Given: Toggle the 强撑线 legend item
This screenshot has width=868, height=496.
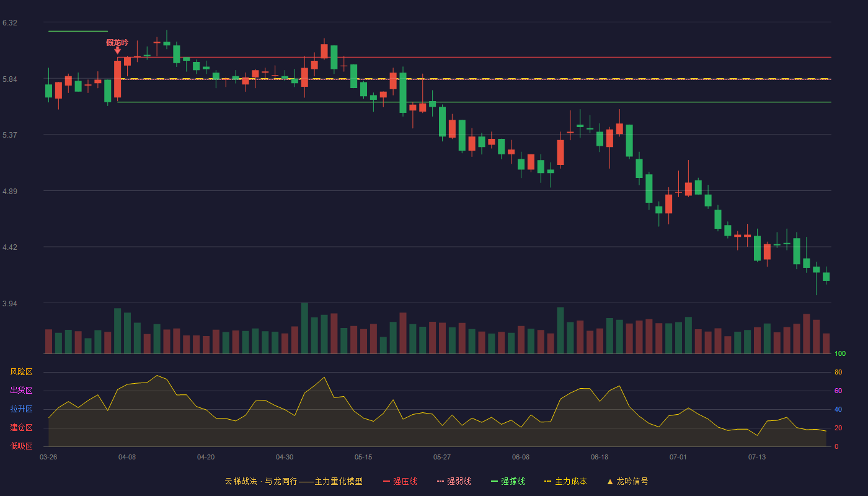Looking at the screenshot, I should pyautogui.click(x=508, y=481).
